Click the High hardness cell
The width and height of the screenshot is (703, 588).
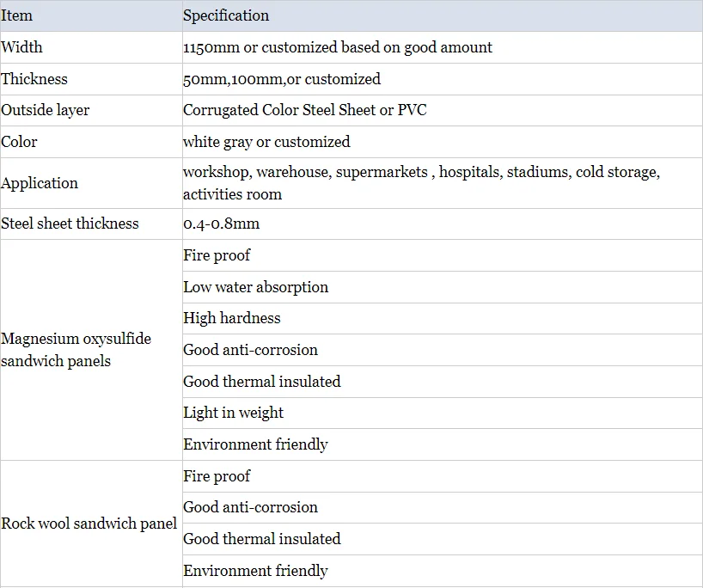(x=232, y=318)
